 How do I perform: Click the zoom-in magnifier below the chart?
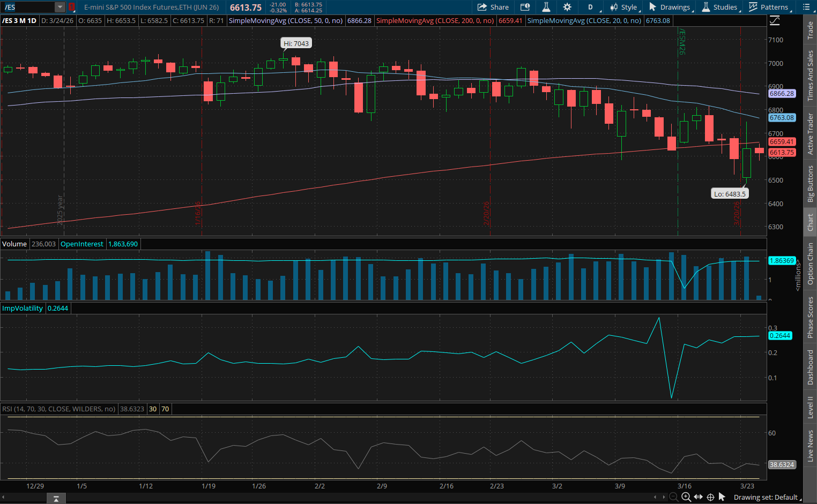[x=686, y=497]
